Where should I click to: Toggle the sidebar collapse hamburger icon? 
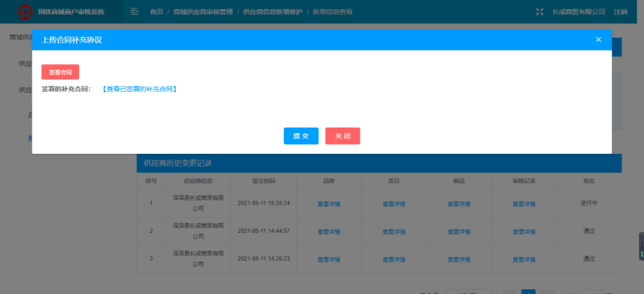pyautogui.click(x=134, y=12)
